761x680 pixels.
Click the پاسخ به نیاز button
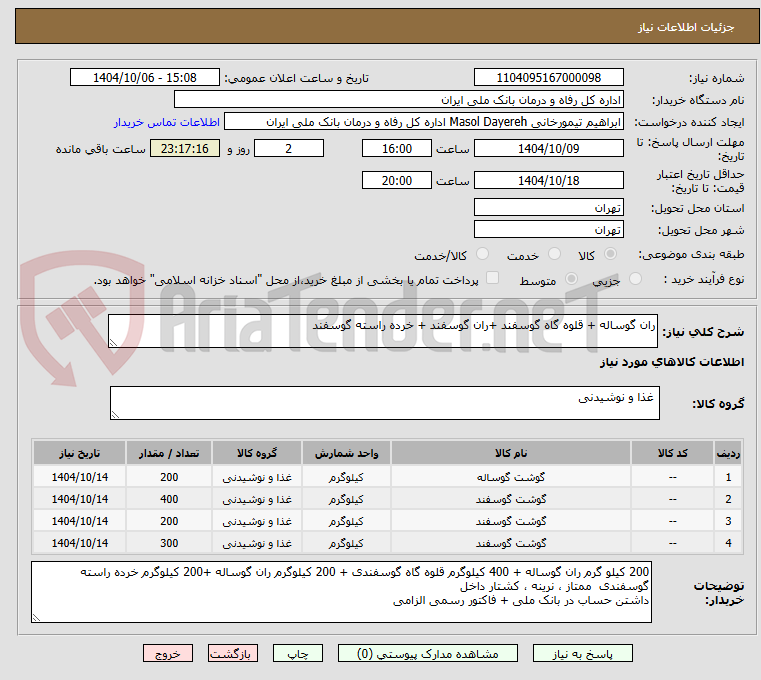(x=582, y=653)
